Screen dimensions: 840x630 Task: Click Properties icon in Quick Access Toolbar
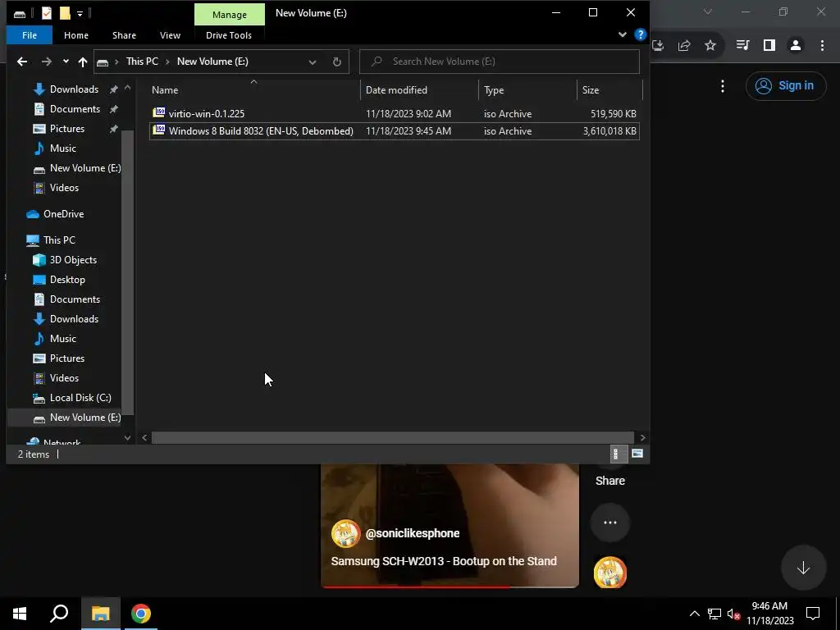pyautogui.click(x=47, y=13)
